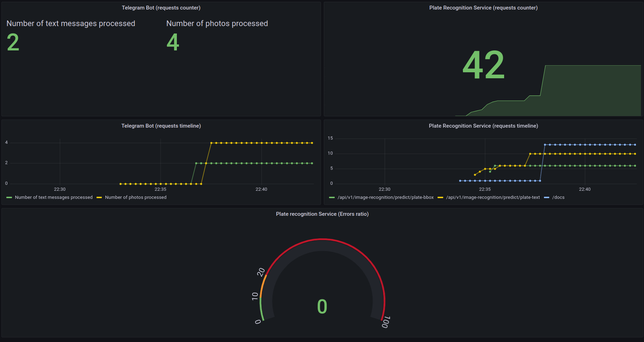Open the Plate Recognition Service (requests counter) panel title

point(483,8)
